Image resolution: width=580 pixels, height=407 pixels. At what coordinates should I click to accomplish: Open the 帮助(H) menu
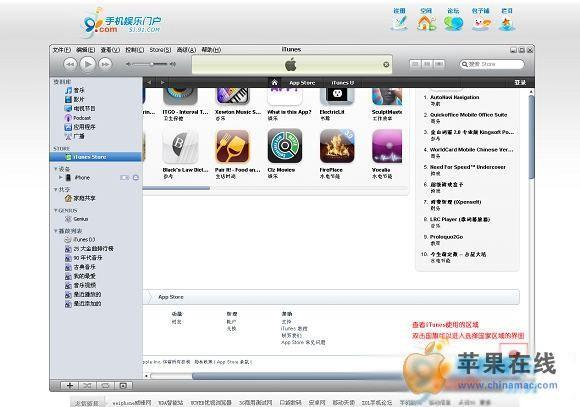(x=211, y=50)
